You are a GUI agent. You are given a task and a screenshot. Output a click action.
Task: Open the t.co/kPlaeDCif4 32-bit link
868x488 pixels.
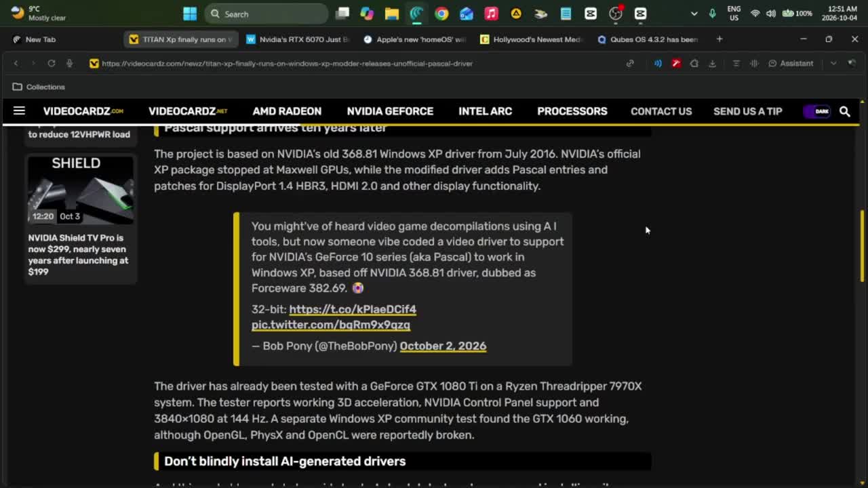point(353,309)
